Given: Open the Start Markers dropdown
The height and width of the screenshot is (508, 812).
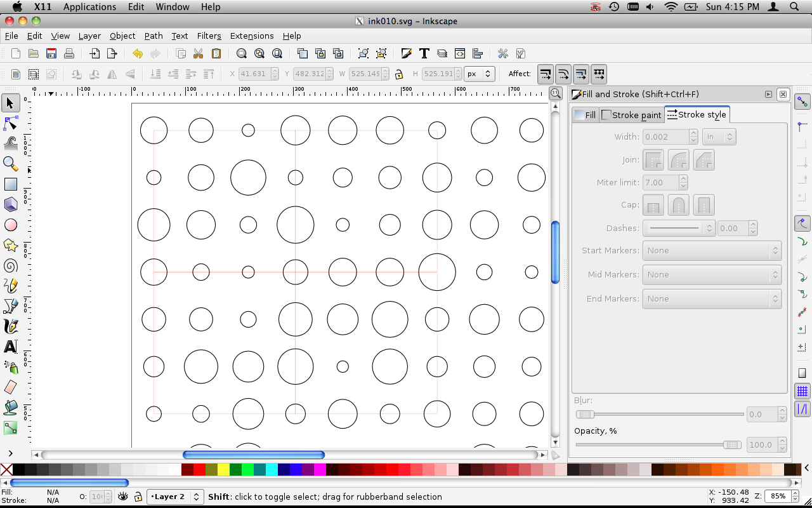Looking at the screenshot, I should point(712,250).
